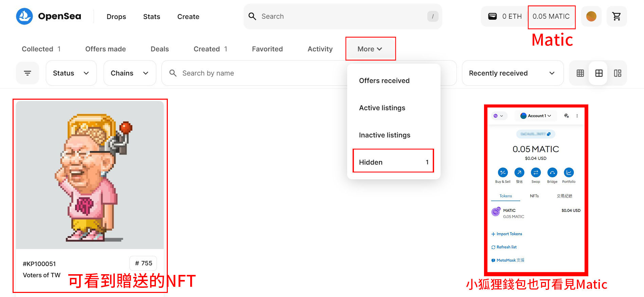Go to Drops page

pos(116,17)
